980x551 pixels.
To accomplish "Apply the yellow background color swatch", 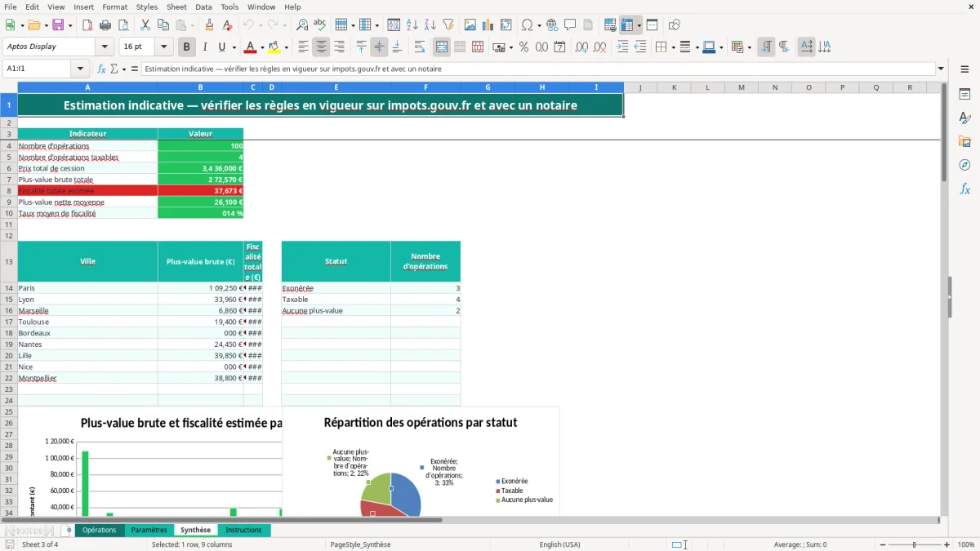I will (274, 47).
